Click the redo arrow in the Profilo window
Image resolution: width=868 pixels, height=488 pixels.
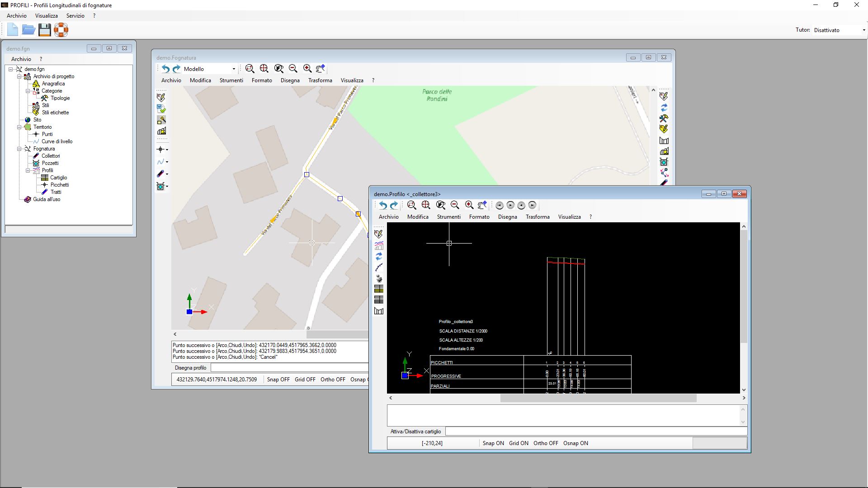coord(394,205)
